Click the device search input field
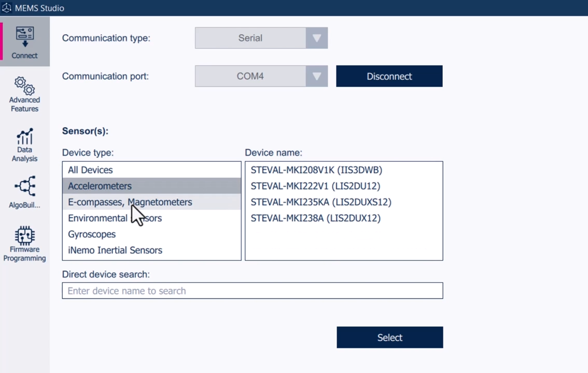Image resolution: width=588 pixels, height=373 pixels. pyautogui.click(x=252, y=291)
